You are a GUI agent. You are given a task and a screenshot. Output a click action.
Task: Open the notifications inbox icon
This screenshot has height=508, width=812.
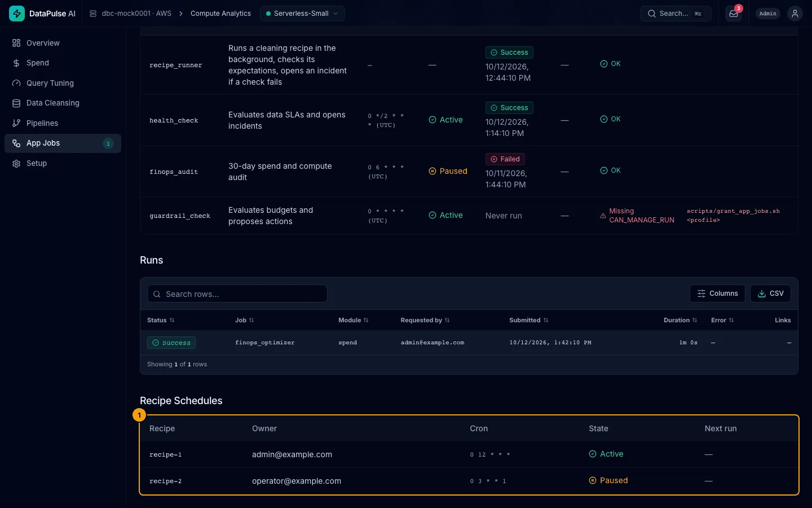point(734,14)
